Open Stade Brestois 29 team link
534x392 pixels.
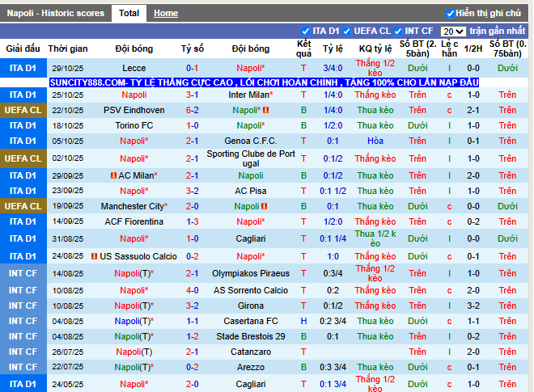pyautogui.click(x=251, y=336)
